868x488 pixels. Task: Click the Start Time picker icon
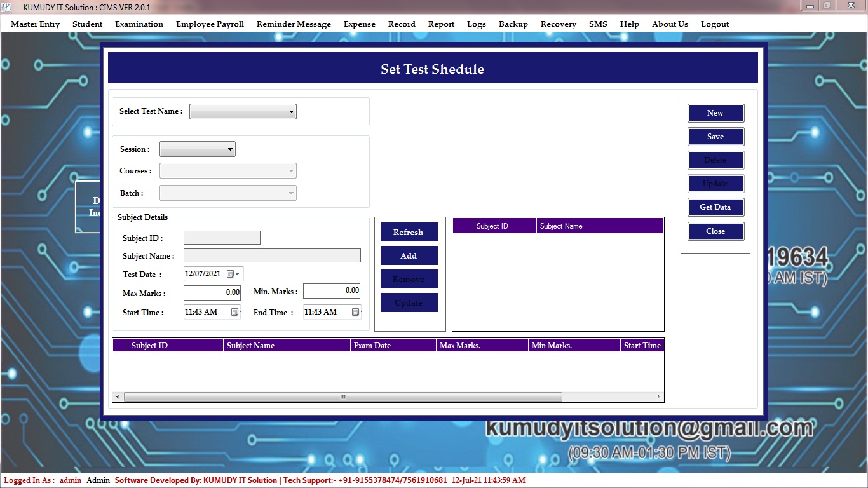[234, 312]
